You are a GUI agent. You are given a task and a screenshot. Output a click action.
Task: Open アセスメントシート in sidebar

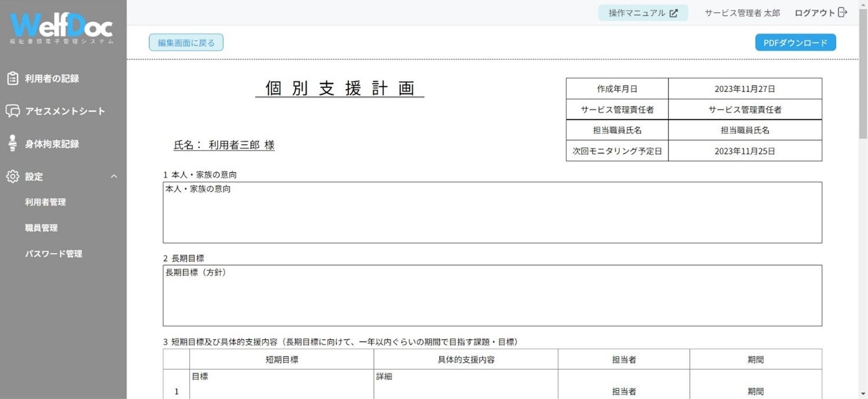[x=65, y=111]
